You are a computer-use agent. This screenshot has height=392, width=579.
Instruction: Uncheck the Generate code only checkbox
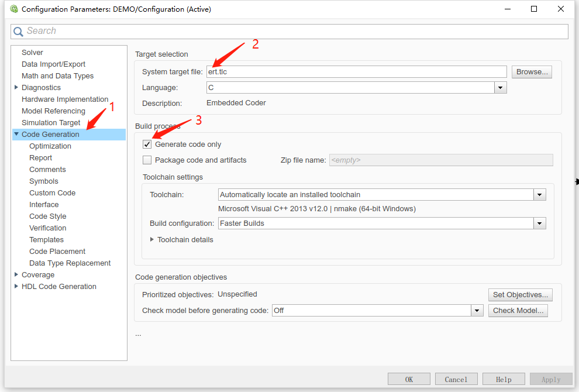pos(147,145)
